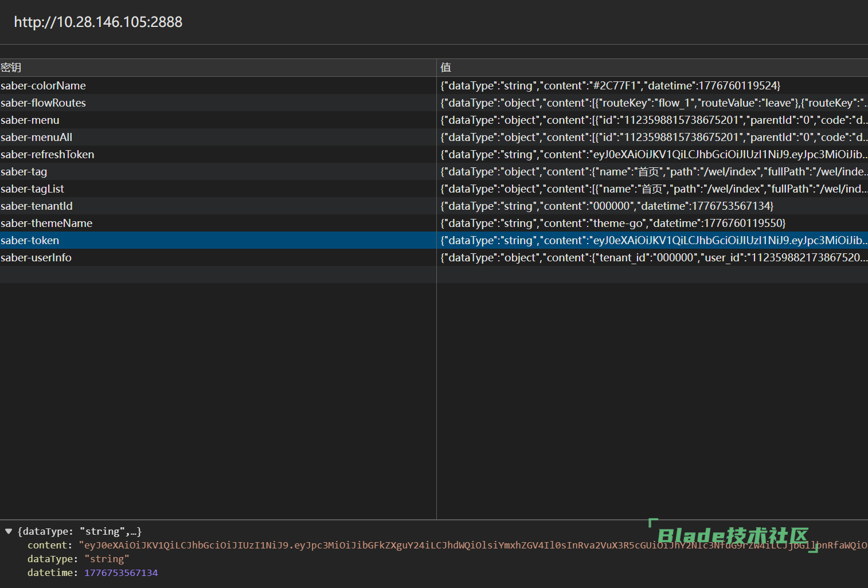Click the theme-go value cell
Image resolution: width=868 pixels, height=588 pixels.
pos(612,223)
